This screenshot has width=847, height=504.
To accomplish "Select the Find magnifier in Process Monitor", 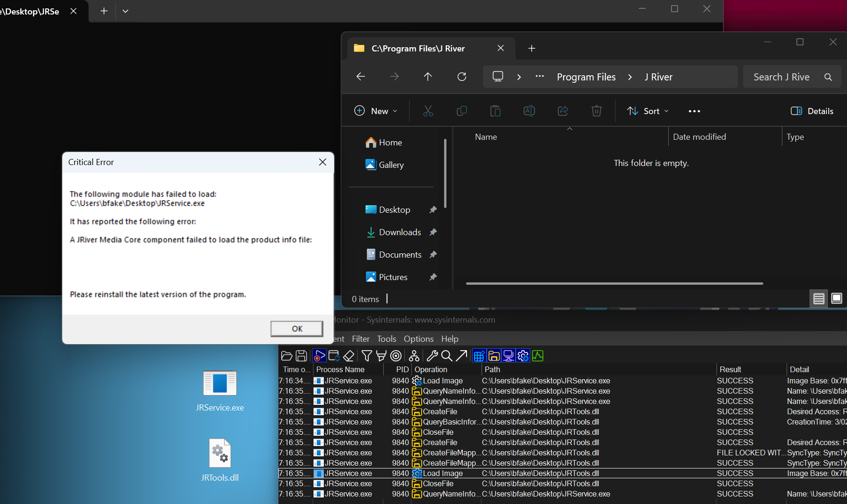I will tap(446, 356).
